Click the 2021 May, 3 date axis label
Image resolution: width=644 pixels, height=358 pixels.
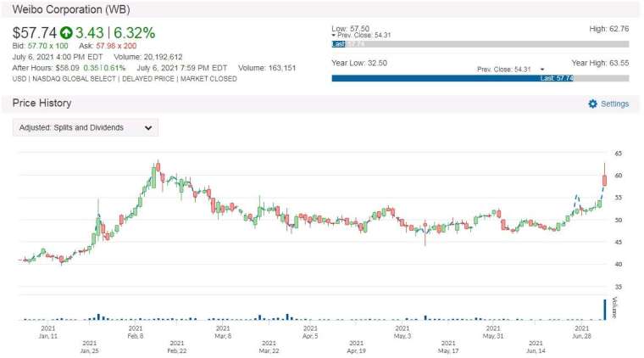pyautogui.click(x=402, y=332)
